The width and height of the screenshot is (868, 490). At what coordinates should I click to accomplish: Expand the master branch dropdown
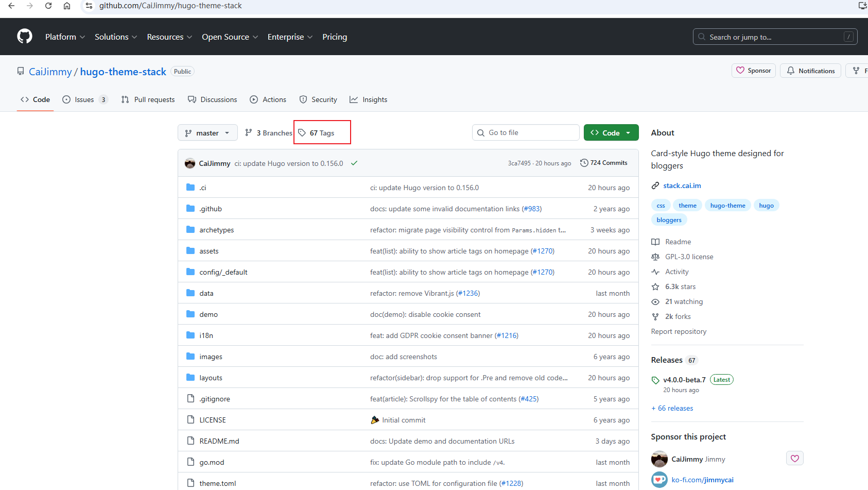click(207, 133)
